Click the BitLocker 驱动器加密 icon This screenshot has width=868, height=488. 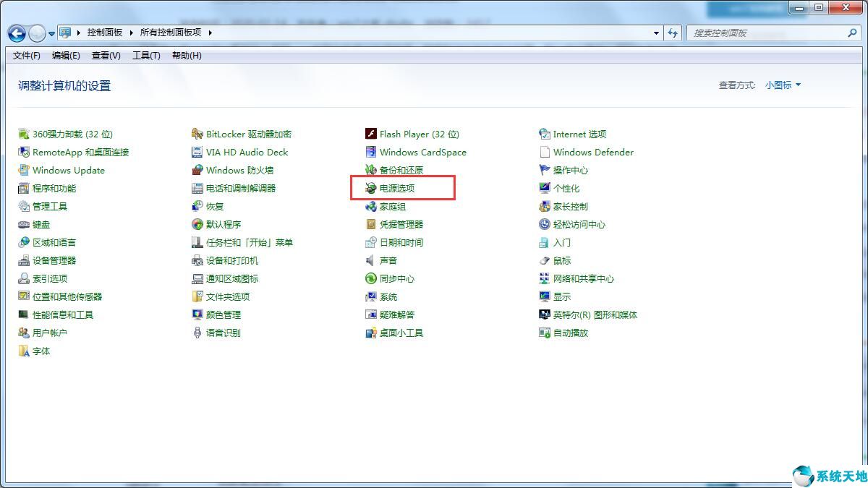(x=197, y=134)
